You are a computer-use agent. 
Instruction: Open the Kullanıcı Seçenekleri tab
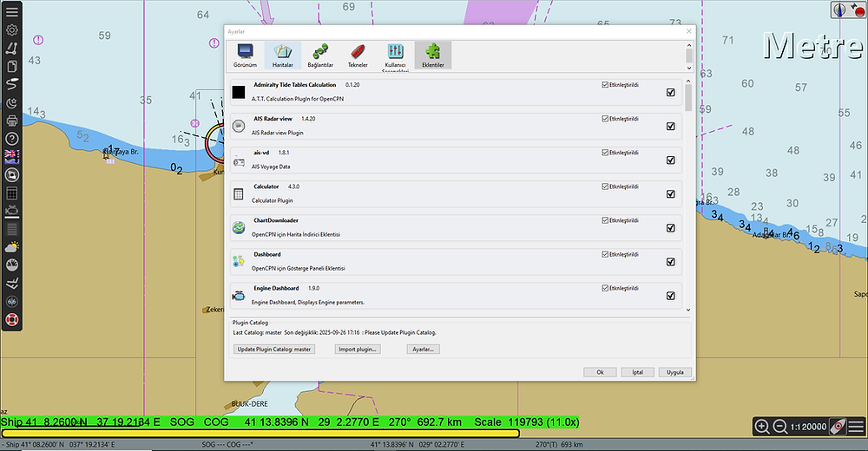pyautogui.click(x=395, y=56)
